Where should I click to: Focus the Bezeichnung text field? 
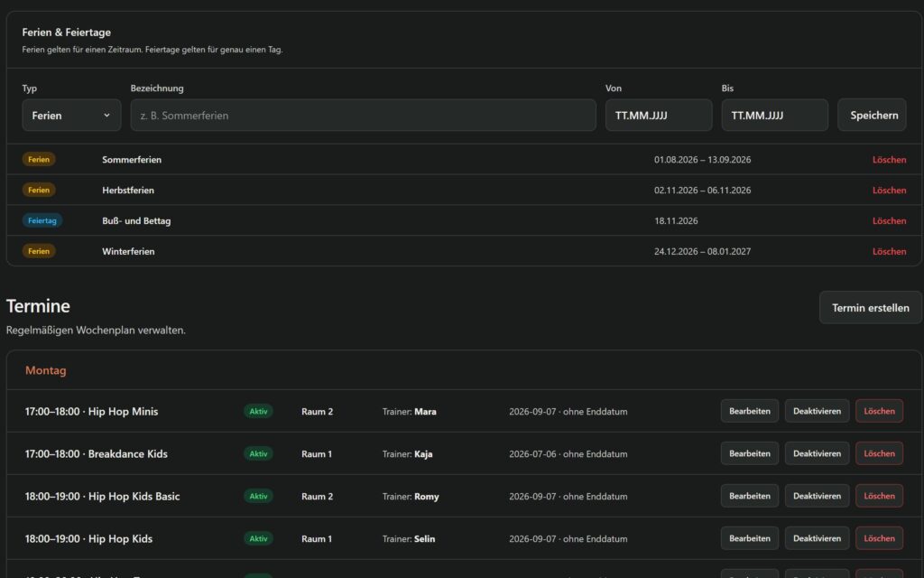363,115
